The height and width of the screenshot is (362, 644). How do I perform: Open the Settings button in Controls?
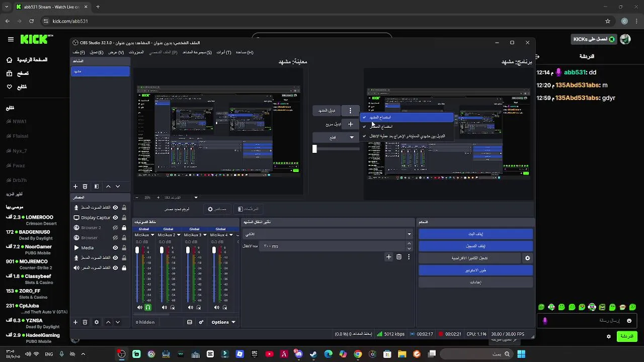tap(475, 282)
